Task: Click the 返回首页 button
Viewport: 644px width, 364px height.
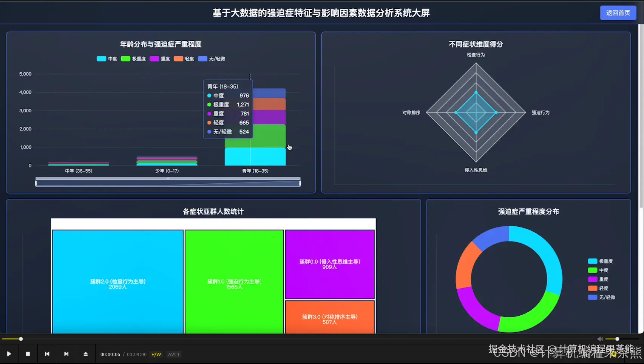Action: [x=618, y=12]
